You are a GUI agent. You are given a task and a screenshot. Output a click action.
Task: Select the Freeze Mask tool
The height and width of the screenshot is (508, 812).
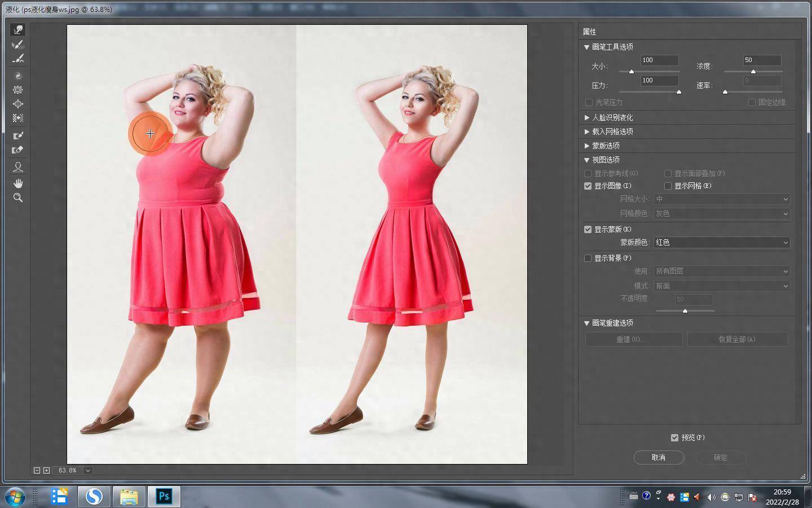pos(18,135)
